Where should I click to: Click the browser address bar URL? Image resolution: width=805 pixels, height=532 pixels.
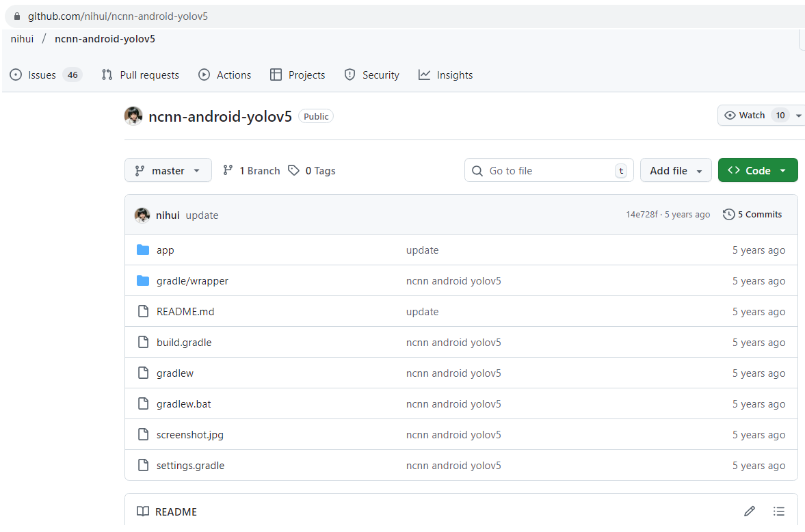coord(118,16)
